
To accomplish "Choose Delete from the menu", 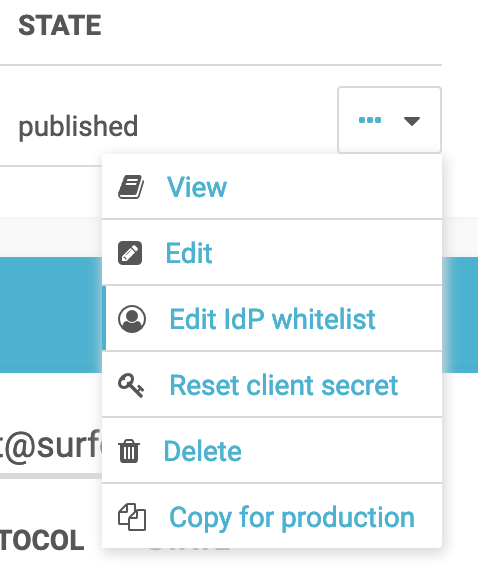I will point(202,451).
